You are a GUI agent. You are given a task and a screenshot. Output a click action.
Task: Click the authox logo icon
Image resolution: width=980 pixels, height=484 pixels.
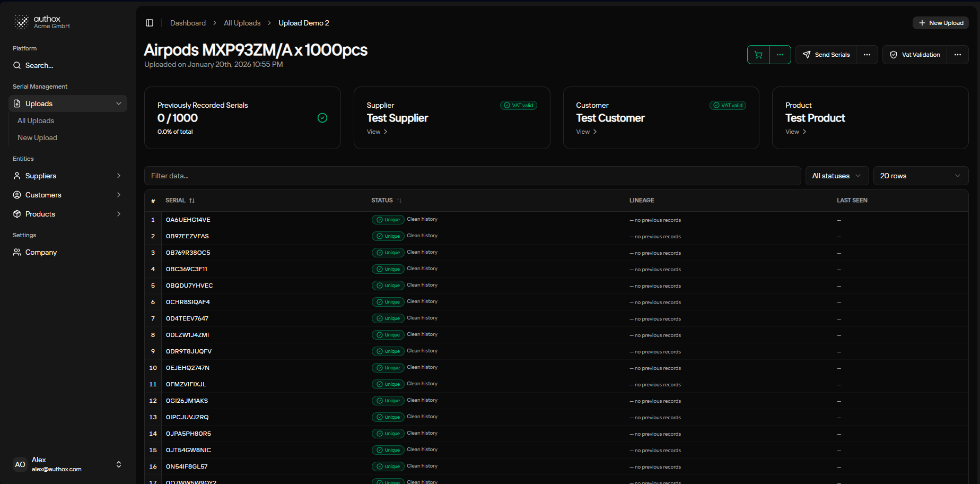click(x=21, y=22)
